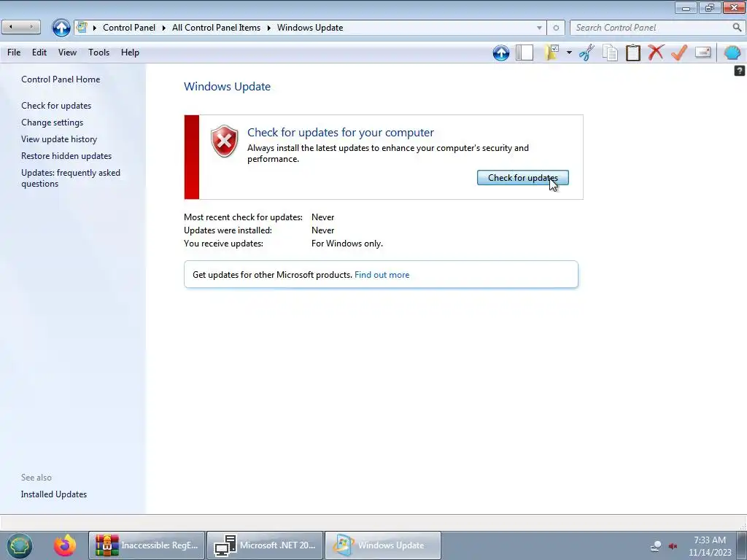747x560 pixels.
Task: Launch Firefox from the taskbar
Action: click(65, 545)
